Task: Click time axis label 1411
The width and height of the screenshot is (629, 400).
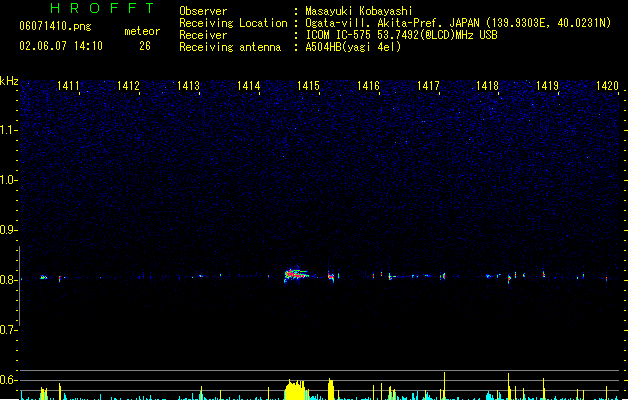Action: 68,86
